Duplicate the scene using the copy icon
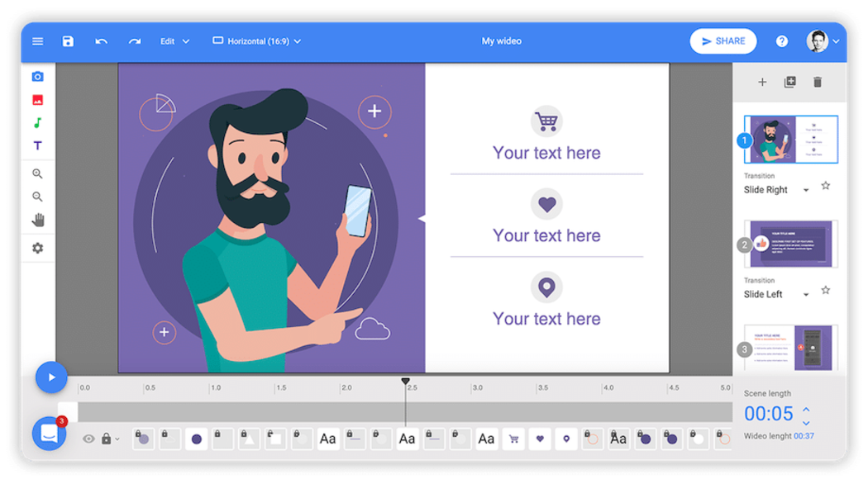The height and width of the screenshot is (484, 868). tap(789, 82)
